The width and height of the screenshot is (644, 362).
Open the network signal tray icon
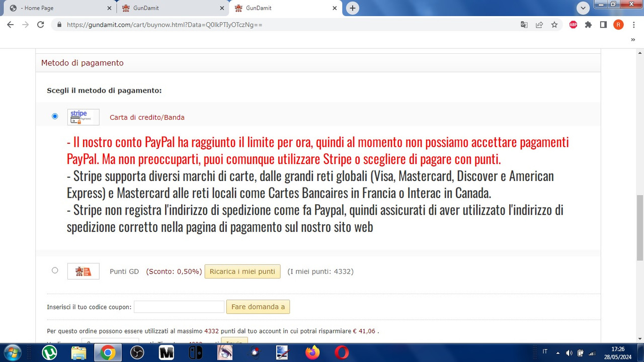tap(592, 352)
